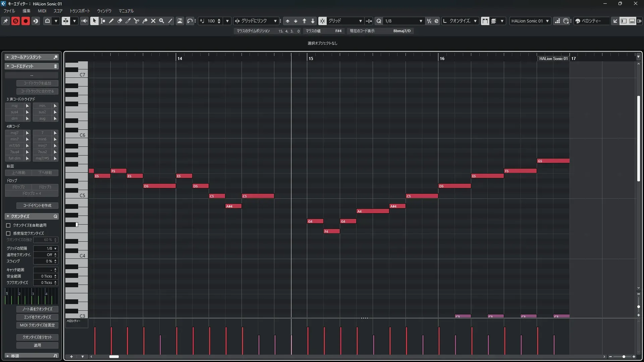Select the Glue tool
644x362 pixels.
145,21
